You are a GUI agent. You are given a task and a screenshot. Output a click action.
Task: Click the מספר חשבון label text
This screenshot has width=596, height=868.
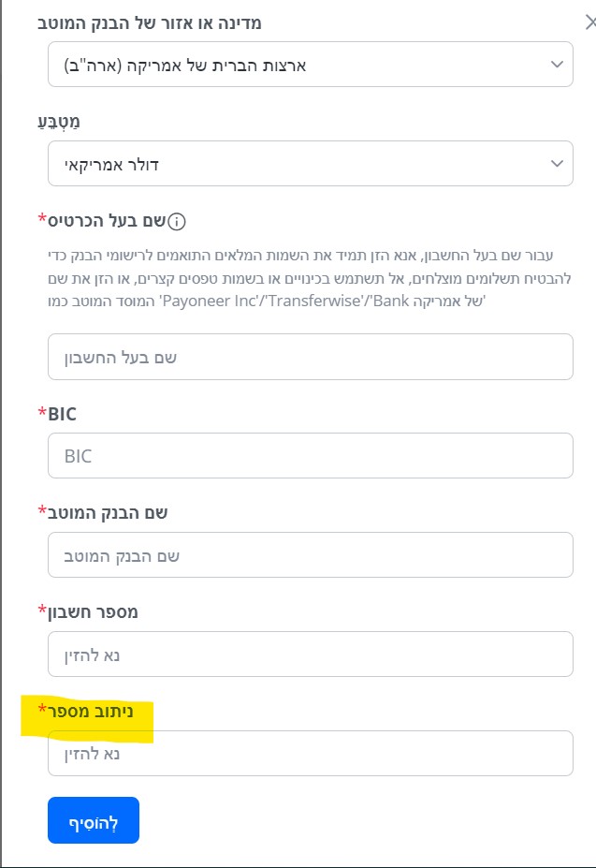point(93,611)
